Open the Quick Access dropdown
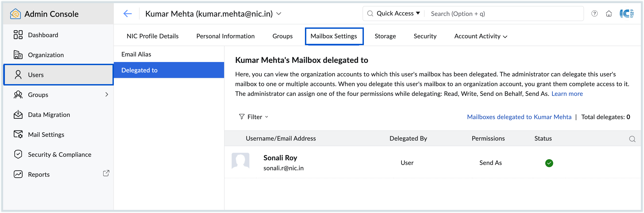644x213 pixels. click(x=398, y=14)
